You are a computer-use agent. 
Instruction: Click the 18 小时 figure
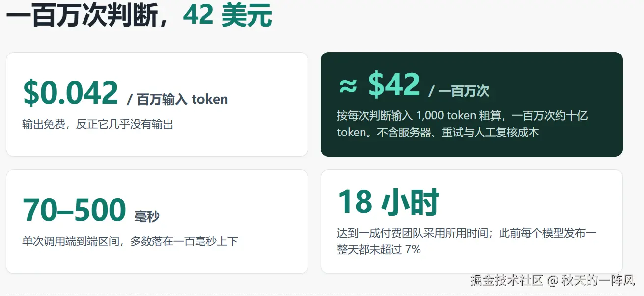[x=388, y=202]
